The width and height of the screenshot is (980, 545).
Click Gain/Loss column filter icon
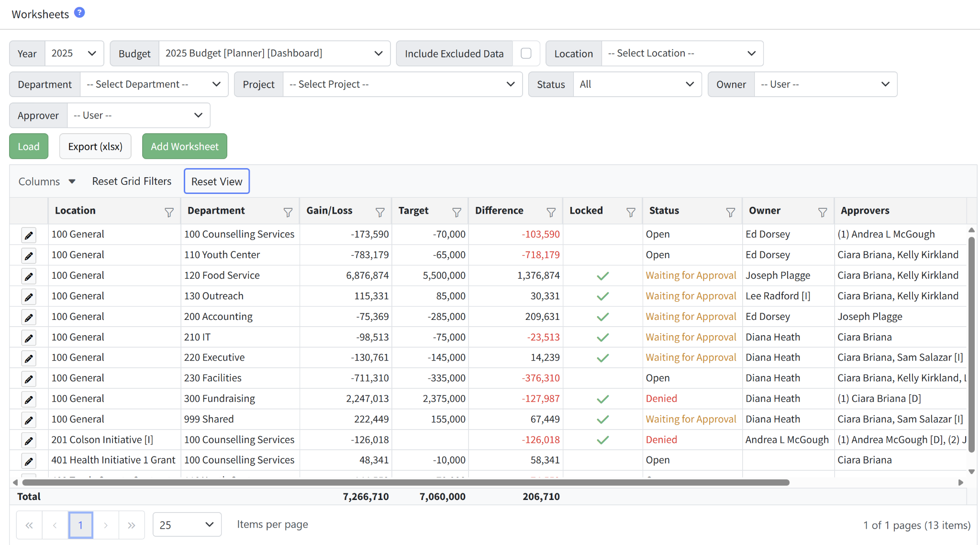(380, 212)
